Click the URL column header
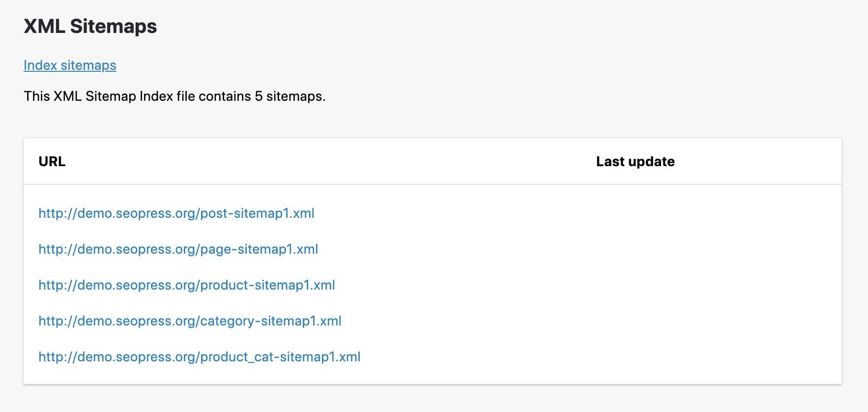 52,161
